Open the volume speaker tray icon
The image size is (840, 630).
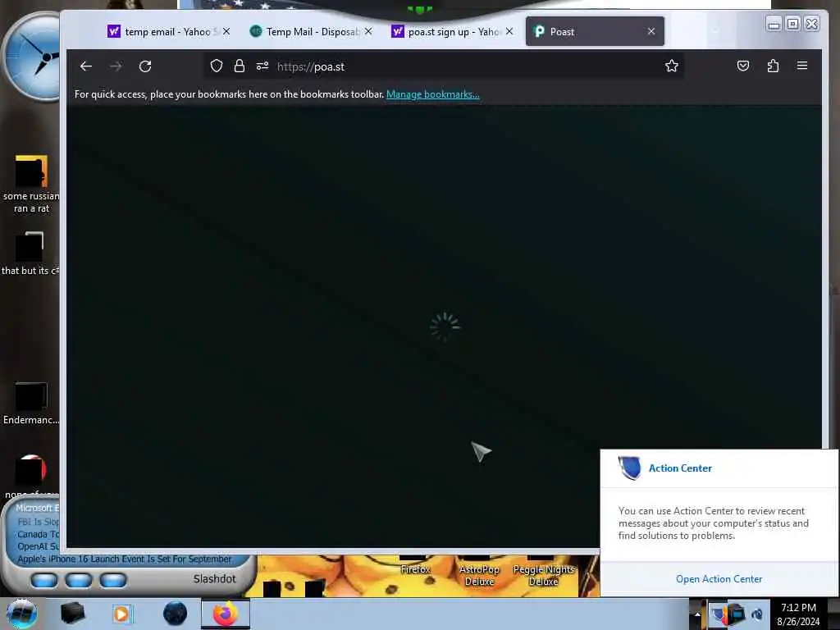756,614
